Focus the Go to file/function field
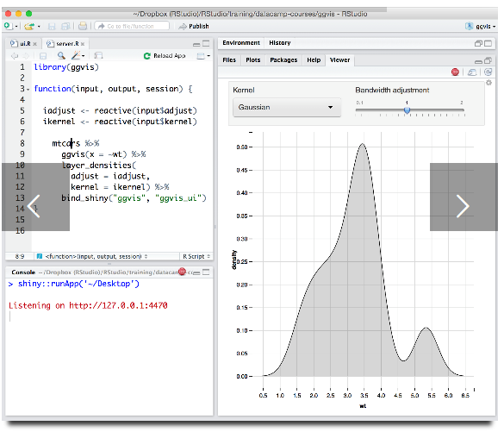The width and height of the screenshot is (504, 432). (x=132, y=26)
